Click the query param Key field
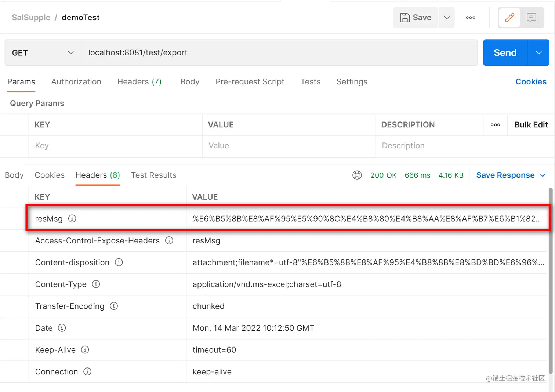The image size is (555, 392). 116,146
